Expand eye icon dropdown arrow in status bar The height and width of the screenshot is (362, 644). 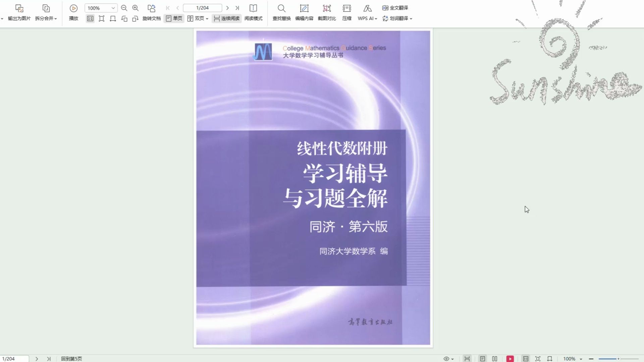tap(452, 359)
